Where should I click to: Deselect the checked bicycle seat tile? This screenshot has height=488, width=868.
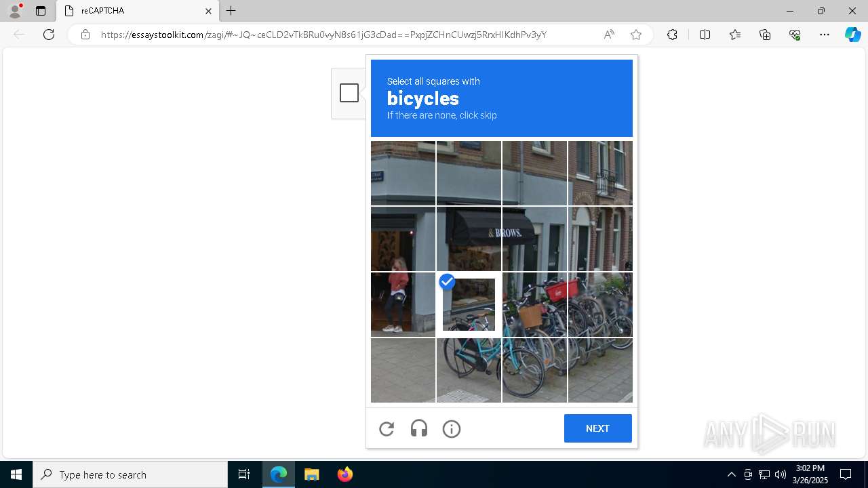(x=469, y=304)
